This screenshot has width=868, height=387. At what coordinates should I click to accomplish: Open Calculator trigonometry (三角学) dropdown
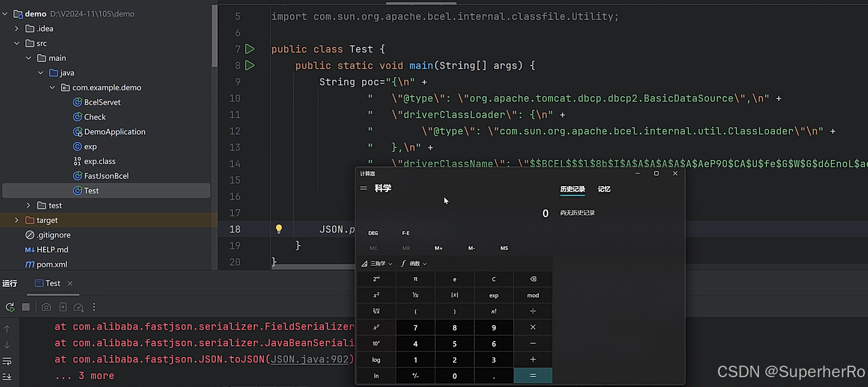pos(377,264)
